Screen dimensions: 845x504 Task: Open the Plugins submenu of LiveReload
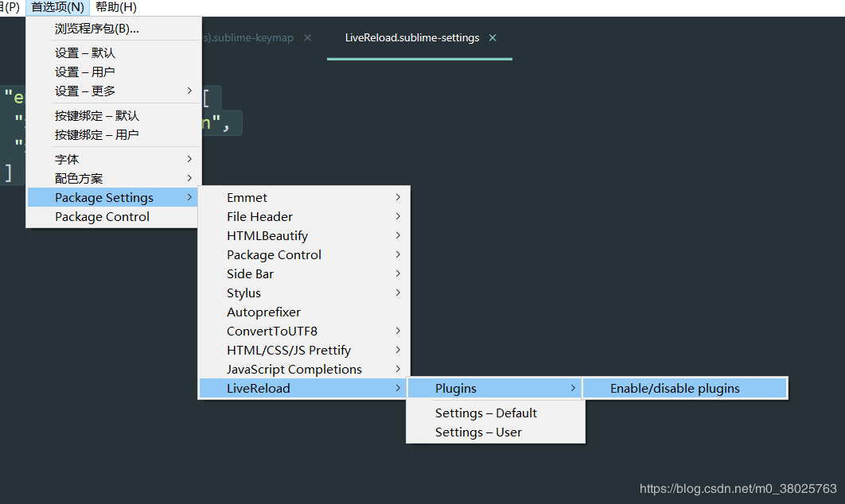coord(494,388)
